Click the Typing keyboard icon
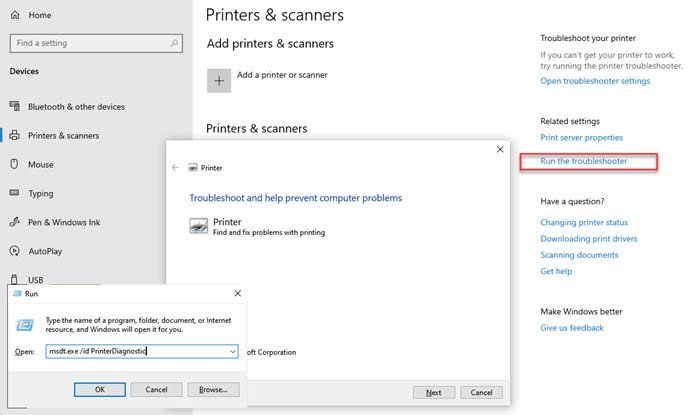This screenshot has width=699, height=415. click(15, 193)
